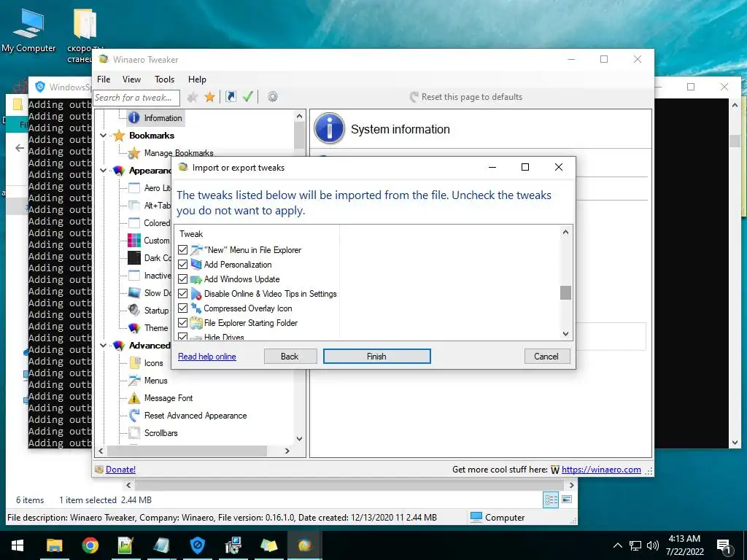
Task: Open My Computer desktop icon
Action: (28, 30)
